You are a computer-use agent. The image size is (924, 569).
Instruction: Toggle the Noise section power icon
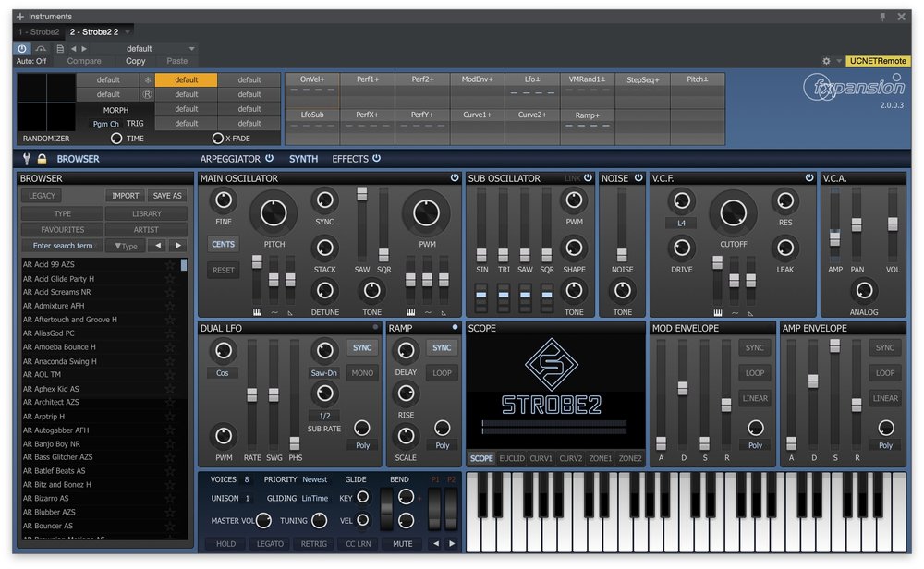coord(638,177)
